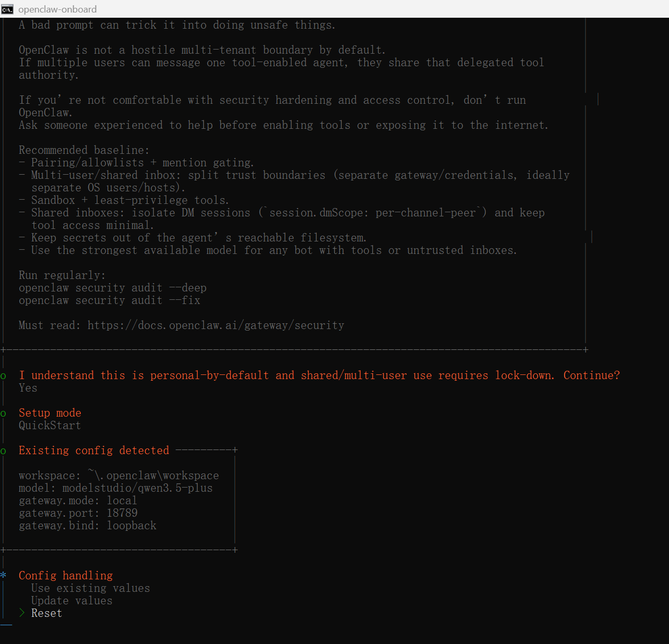Click the 'gateway.bind: loopback' line
The image size is (669, 644).
click(x=88, y=526)
